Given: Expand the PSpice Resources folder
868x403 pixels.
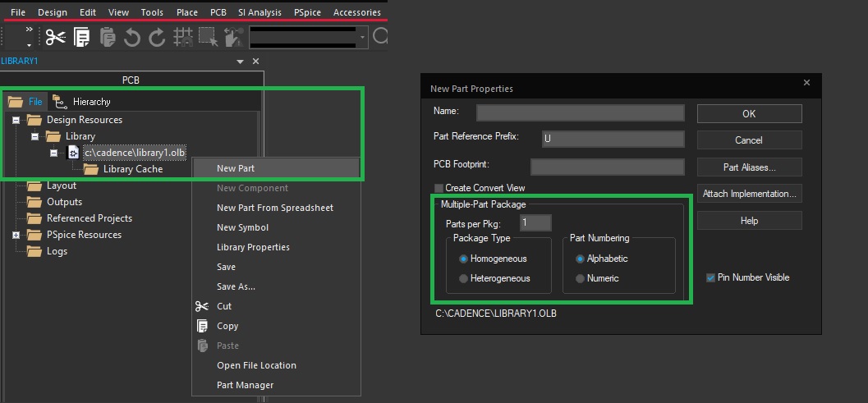Looking at the screenshot, I should tap(16, 235).
